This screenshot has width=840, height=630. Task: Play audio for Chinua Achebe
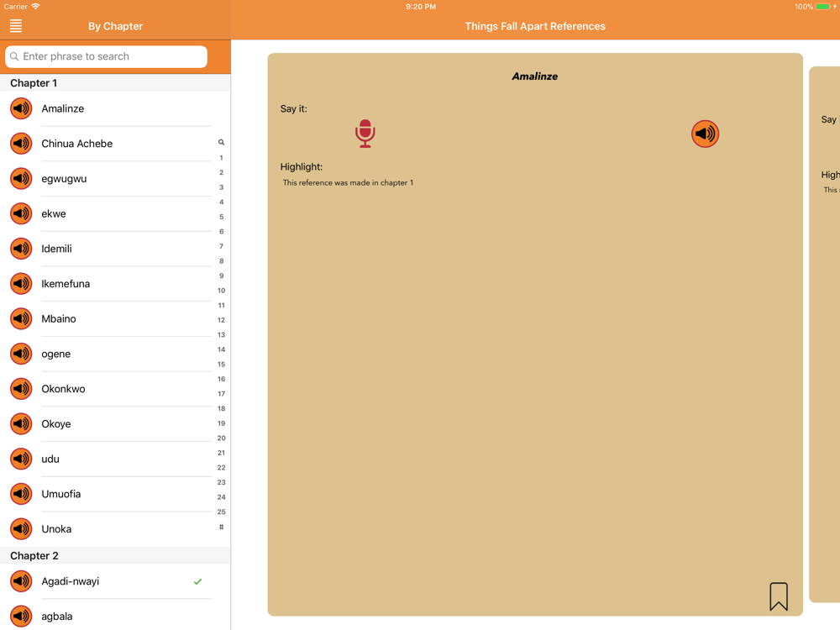click(22, 144)
